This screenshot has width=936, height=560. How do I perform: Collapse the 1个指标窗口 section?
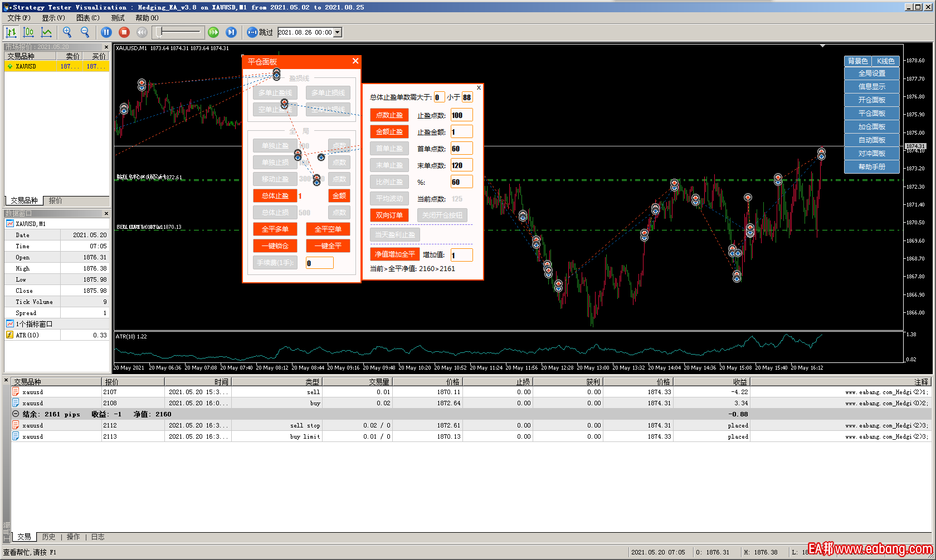[x=10, y=324]
